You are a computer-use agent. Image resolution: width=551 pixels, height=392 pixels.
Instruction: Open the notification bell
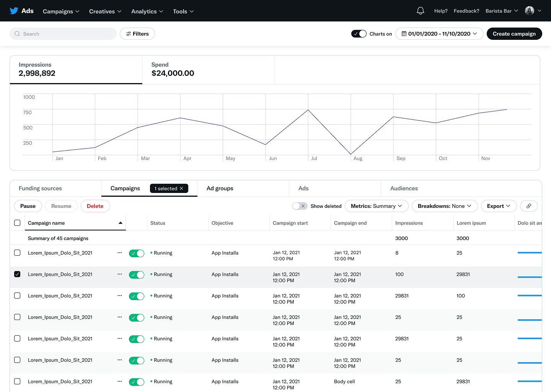point(420,10)
